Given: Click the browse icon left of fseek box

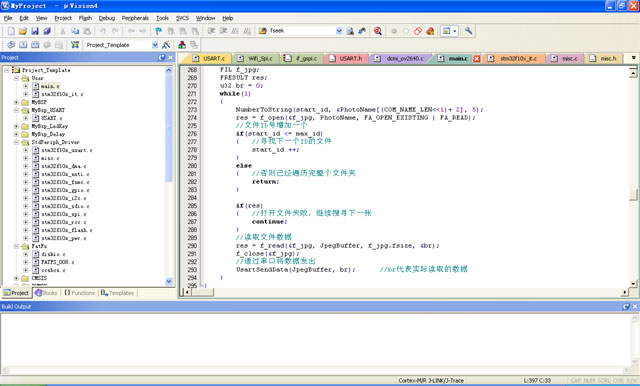Looking at the screenshot, I should click(262, 31).
